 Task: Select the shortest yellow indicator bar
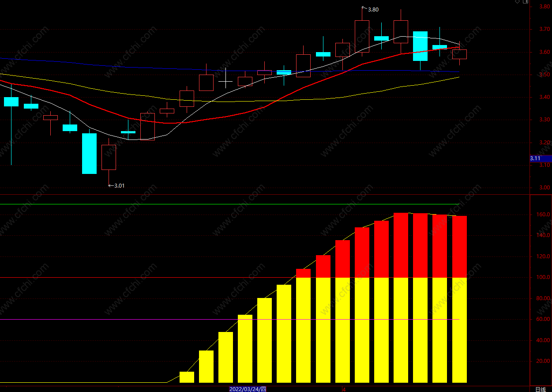pyautogui.click(x=187, y=377)
